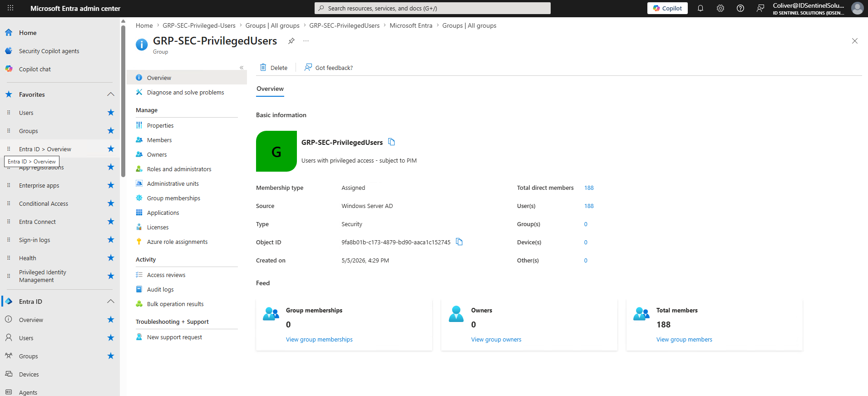Copy the Object ID value

(459, 242)
